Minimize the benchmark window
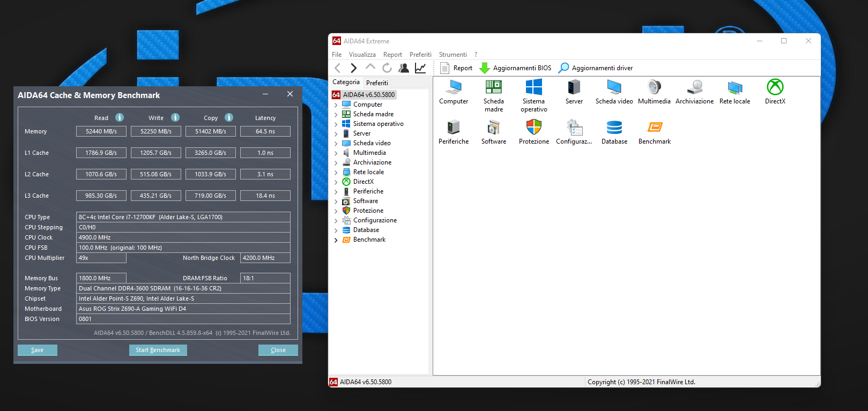The width and height of the screenshot is (868, 411). pyautogui.click(x=265, y=94)
